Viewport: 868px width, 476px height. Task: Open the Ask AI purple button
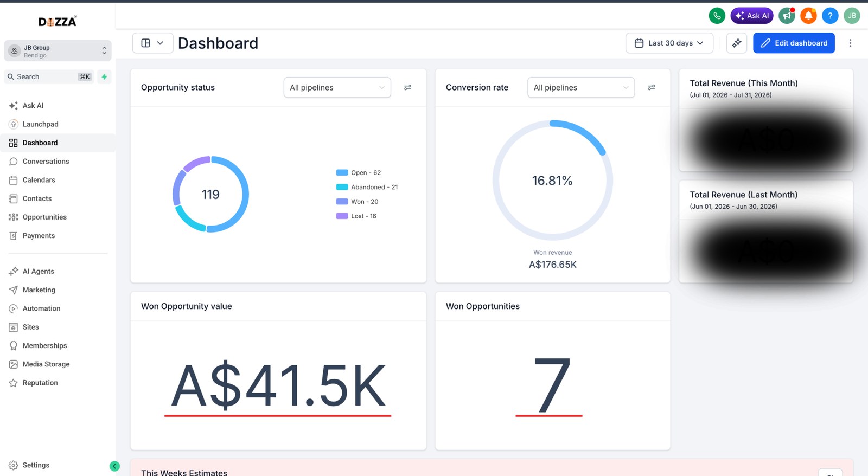tap(752, 16)
